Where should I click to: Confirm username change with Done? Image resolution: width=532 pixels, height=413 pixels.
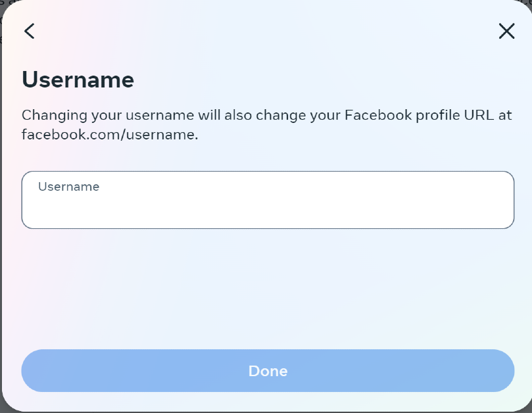point(268,371)
